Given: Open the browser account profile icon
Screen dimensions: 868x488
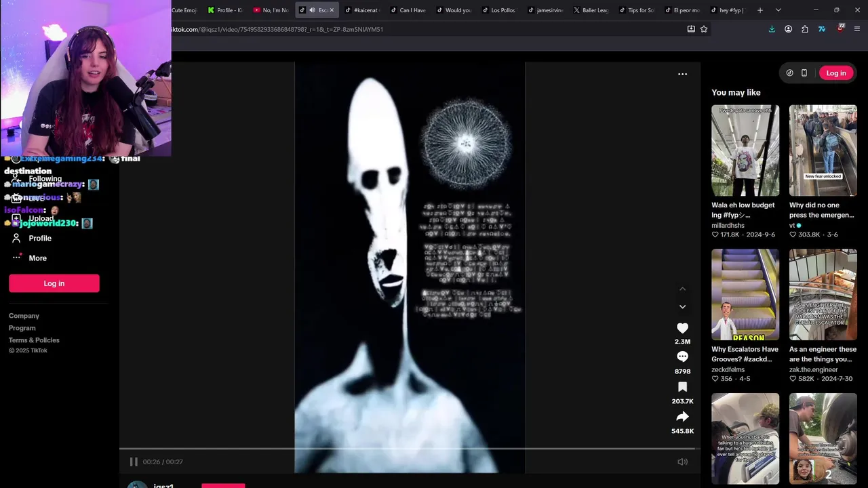Looking at the screenshot, I should [x=788, y=29].
